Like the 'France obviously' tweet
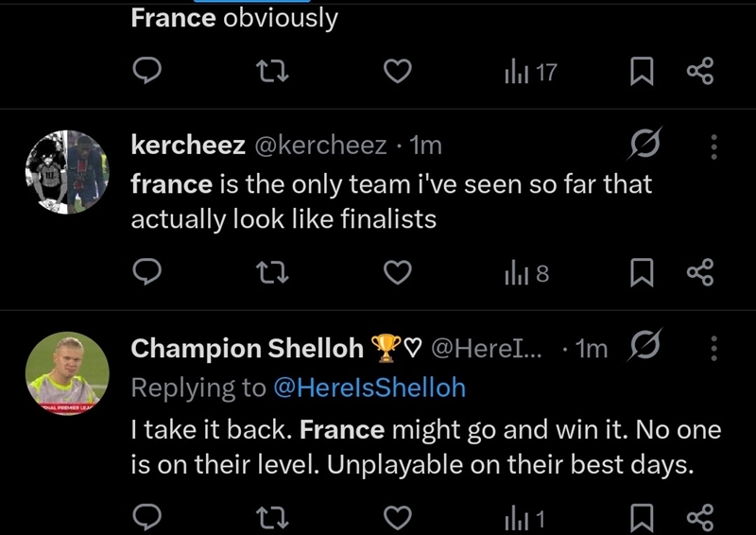 pos(397,71)
